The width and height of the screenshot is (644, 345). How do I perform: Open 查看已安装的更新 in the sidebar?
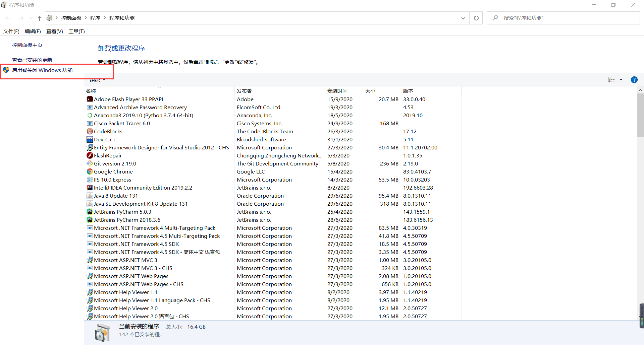click(32, 60)
